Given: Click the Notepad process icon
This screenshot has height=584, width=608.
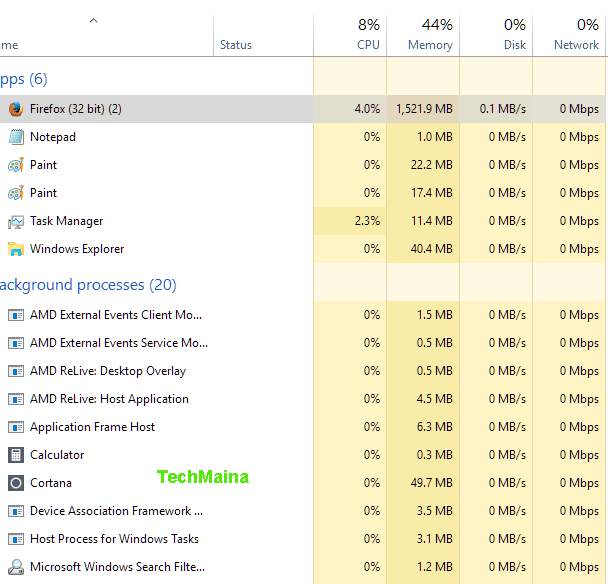Looking at the screenshot, I should [16, 137].
